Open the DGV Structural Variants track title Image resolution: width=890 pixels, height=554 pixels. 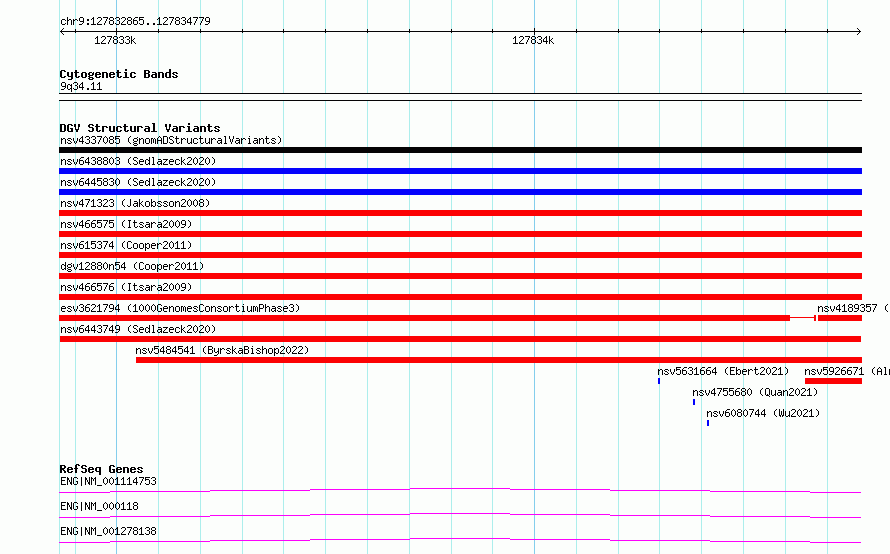click(140, 128)
